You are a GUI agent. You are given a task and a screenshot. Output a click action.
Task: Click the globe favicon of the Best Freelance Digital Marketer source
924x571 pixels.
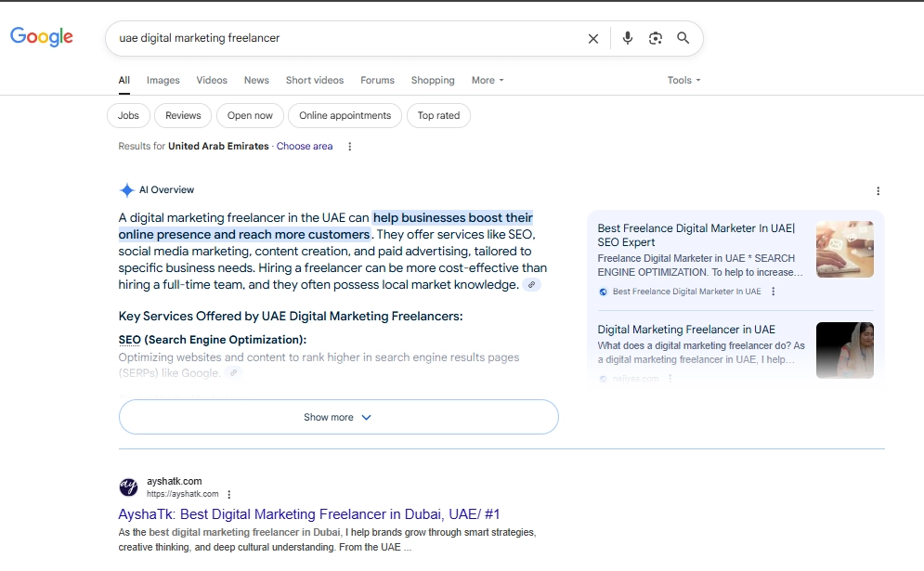point(603,292)
